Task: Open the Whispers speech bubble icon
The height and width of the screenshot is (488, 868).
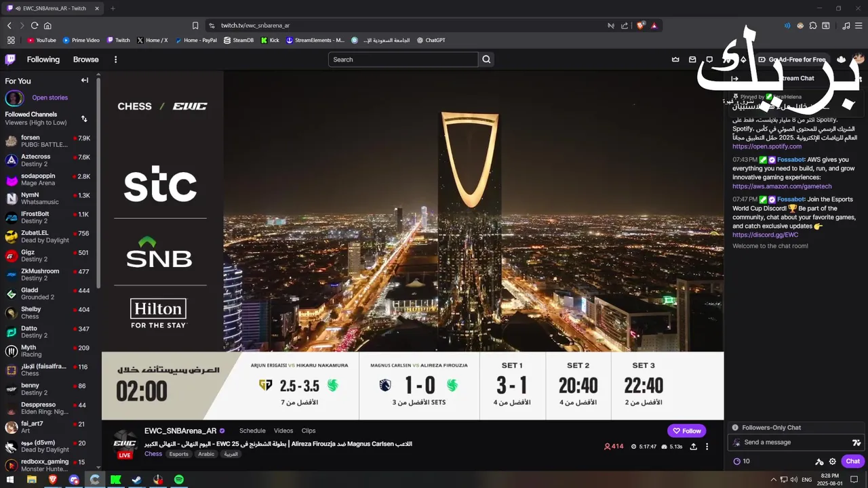Action: [709, 60]
